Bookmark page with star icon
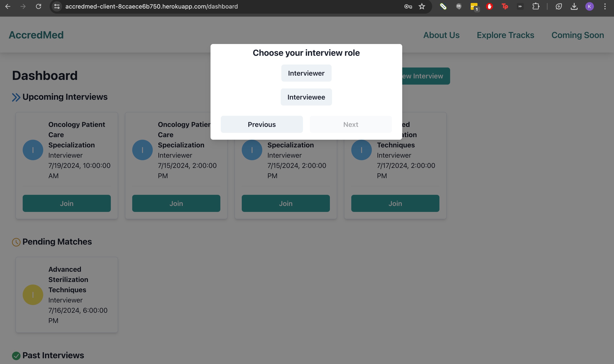 (x=422, y=6)
